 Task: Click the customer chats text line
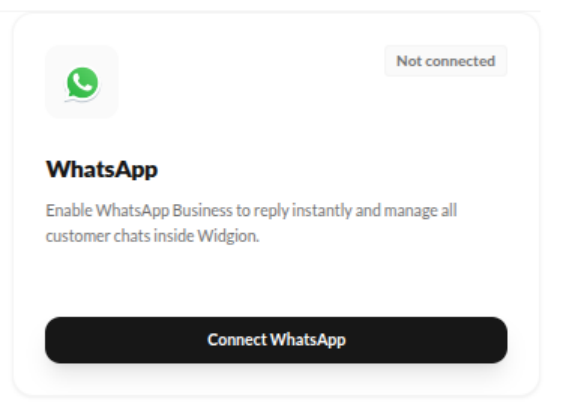coord(152,236)
